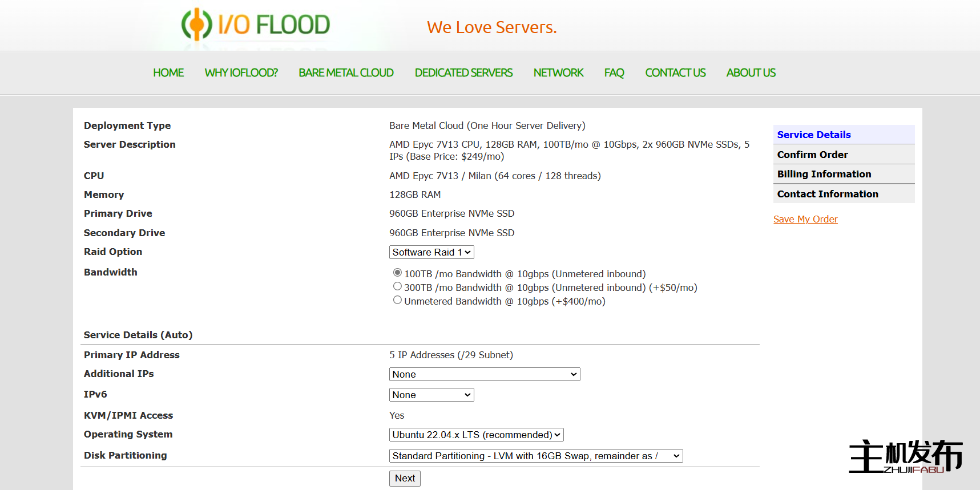Open the NETWORK page

(x=558, y=73)
